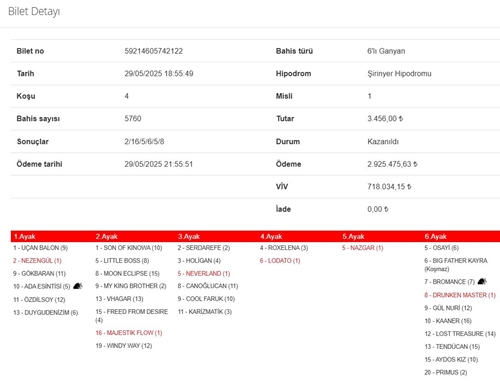Click winning horse NEVERLAND entry
The image size is (500, 383).
[204, 273]
